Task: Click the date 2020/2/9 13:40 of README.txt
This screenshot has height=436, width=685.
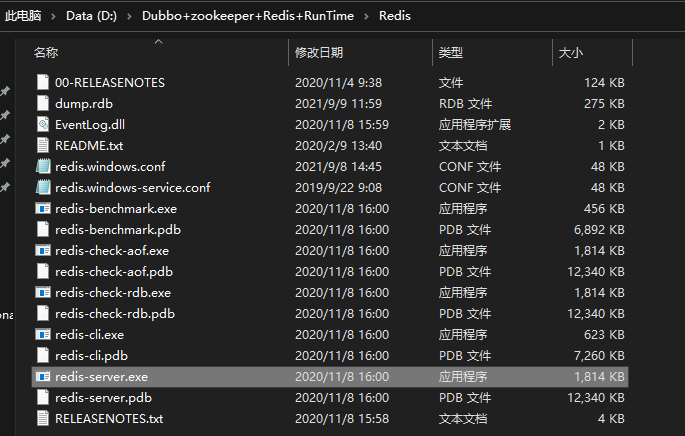Action: pyautogui.click(x=339, y=145)
